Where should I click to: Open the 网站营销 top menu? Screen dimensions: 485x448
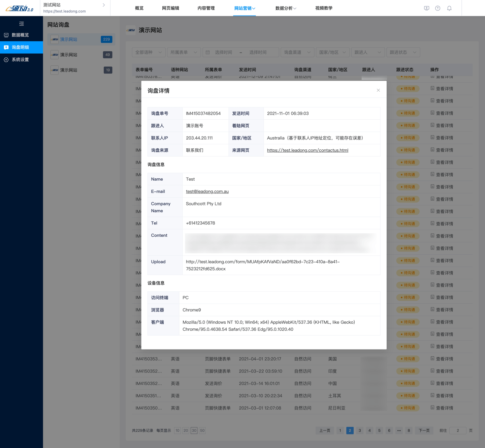[245, 8]
